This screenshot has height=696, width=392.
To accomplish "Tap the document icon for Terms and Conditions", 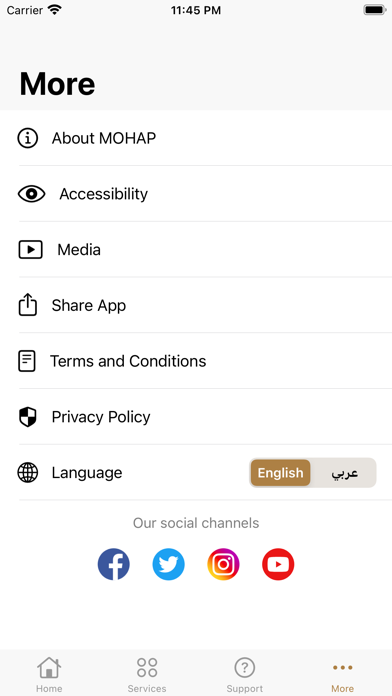I will coord(27,361).
